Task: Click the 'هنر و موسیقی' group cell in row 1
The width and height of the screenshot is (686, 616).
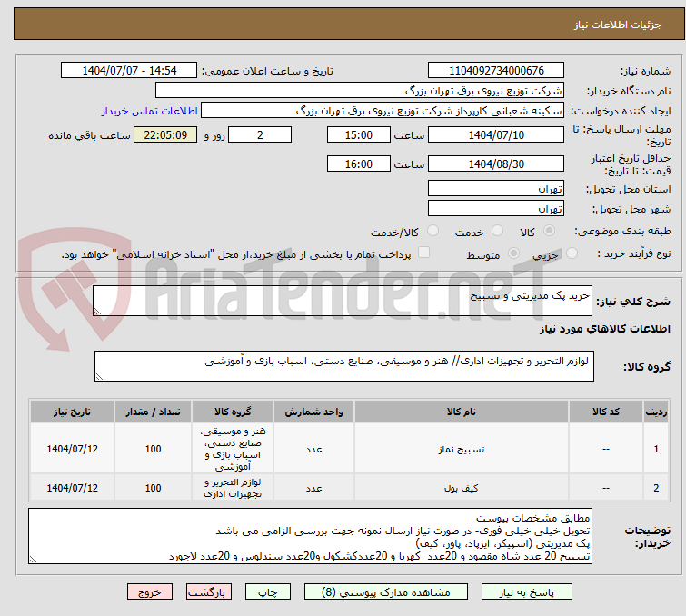Action: [x=233, y=449]
